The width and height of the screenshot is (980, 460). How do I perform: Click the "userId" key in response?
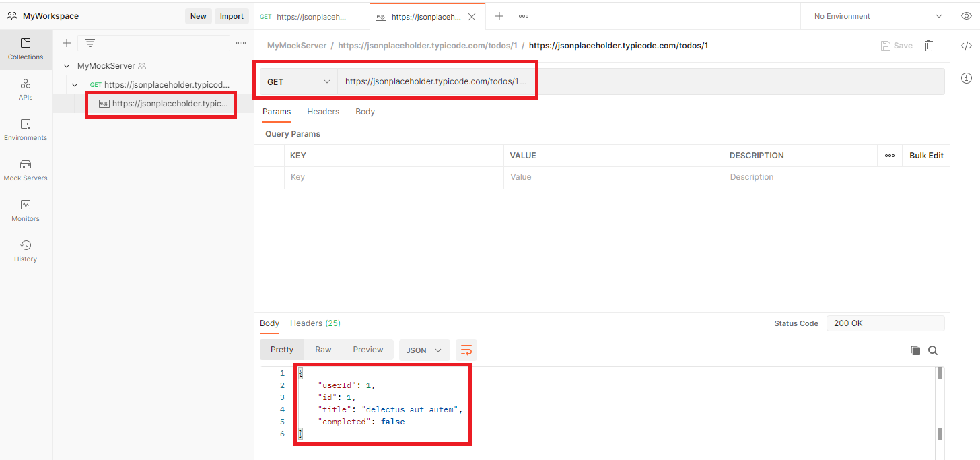[337, 385]
